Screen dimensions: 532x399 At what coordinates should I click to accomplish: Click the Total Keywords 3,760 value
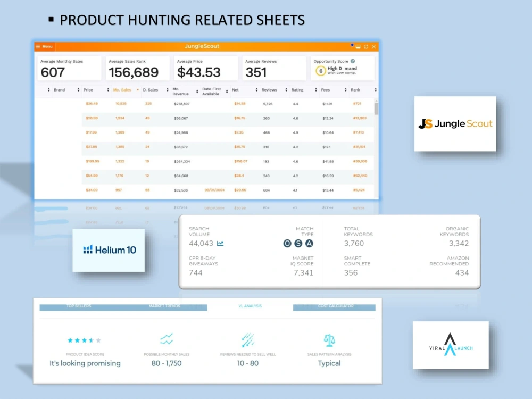point(354,243)
